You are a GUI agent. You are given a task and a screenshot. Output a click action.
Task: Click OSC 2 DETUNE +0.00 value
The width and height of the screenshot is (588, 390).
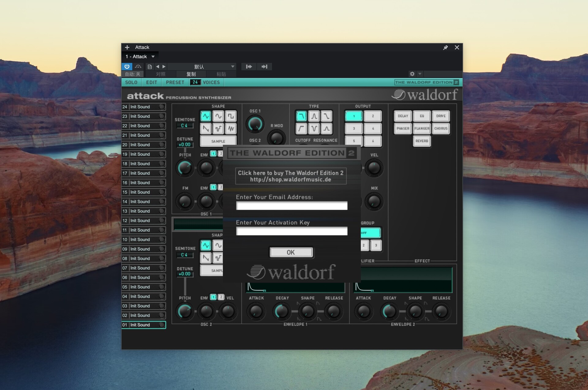[184, 274]
